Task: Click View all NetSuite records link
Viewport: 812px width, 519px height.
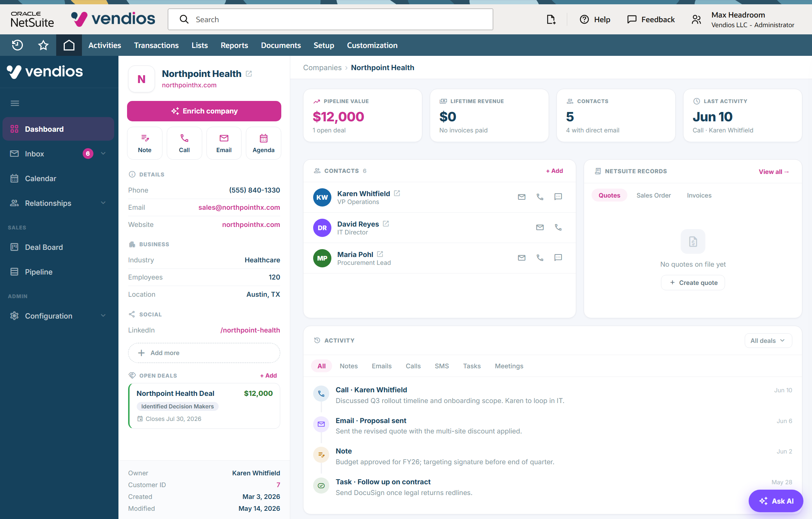Action: (x=774, y=172)
